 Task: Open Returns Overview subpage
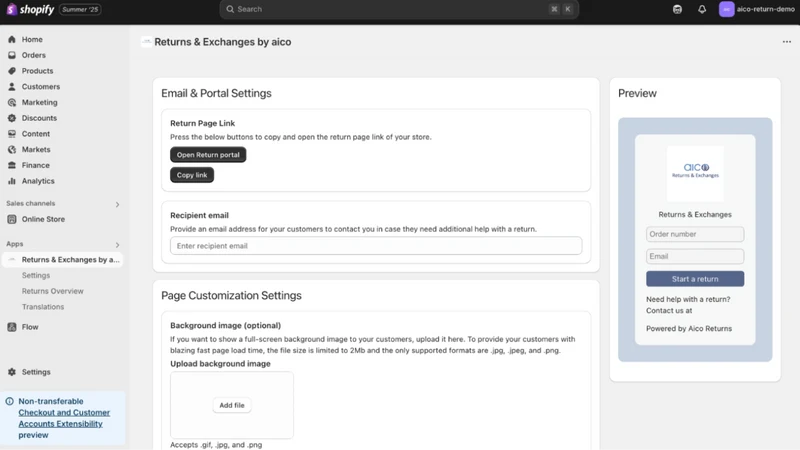click(53, 291)
